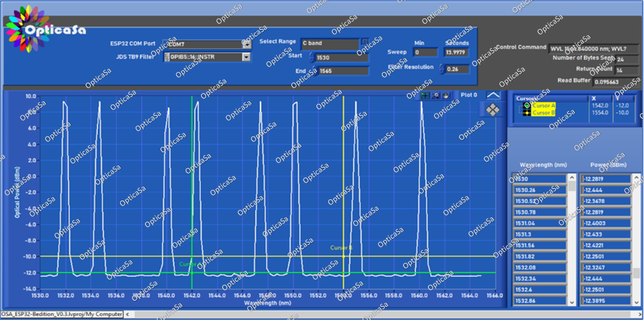Click the green Cursor A label on graph
The width and height of the screenshot is (644, 320).
tap(190, 264)
